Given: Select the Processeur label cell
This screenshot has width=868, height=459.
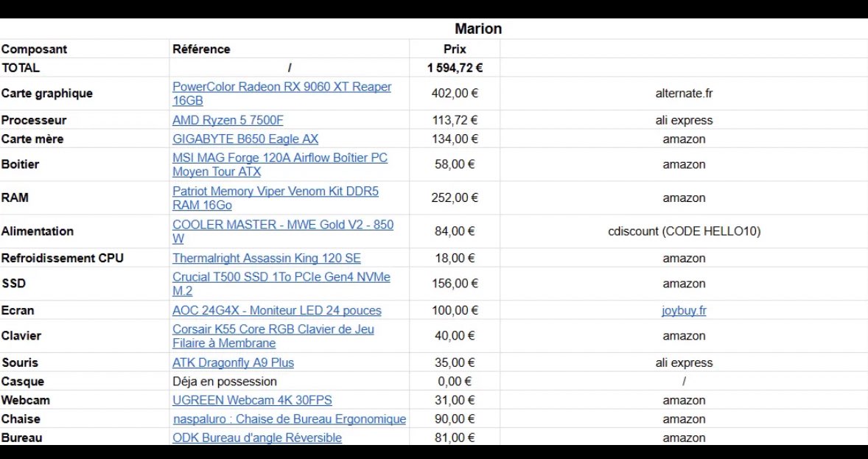Looking at the screenshot, I should click(x=84, y=120).
